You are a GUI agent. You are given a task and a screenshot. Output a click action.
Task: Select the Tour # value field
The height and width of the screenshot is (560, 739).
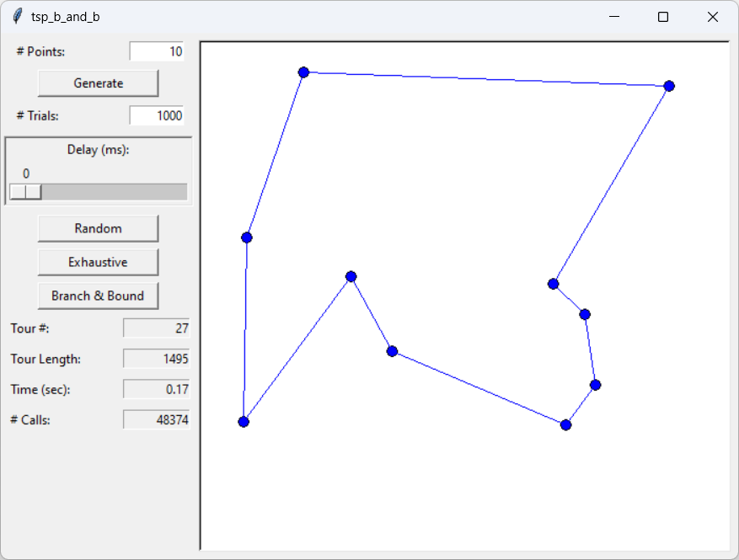click(157, 328)
